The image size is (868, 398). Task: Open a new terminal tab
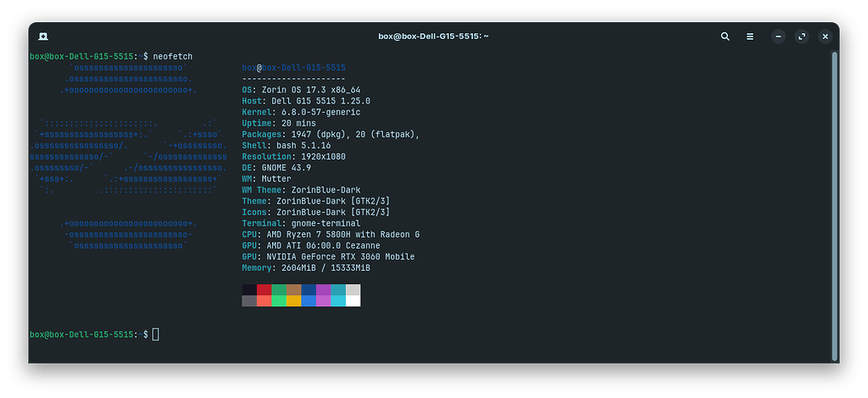pos(42,36)
